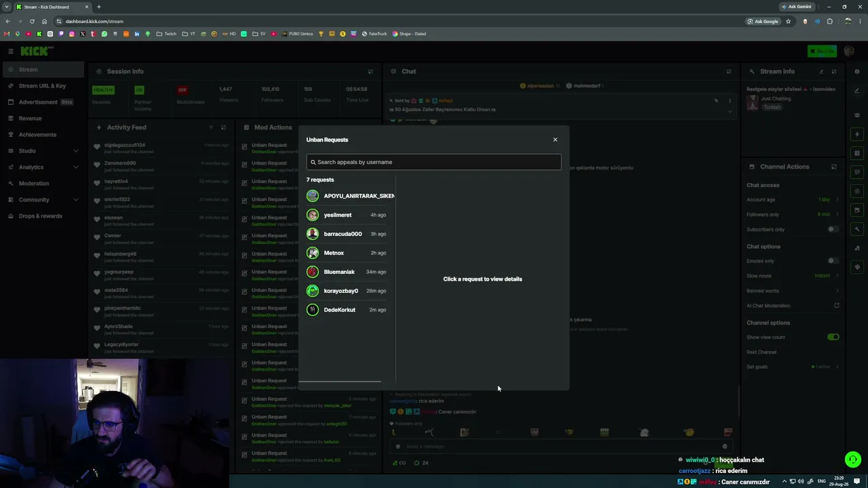Focus the Send a message chat input
This screenshot has width=868, height=488.
(559, 447)
